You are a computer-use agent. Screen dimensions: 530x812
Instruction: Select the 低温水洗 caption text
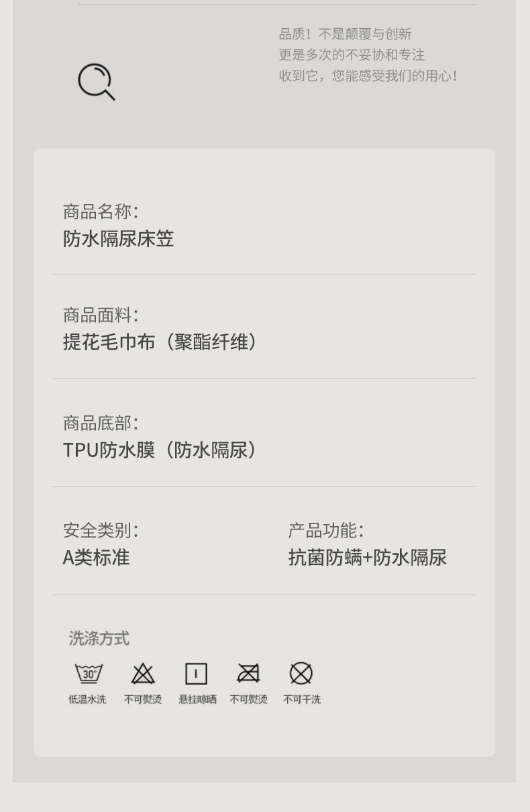point(87,699)
